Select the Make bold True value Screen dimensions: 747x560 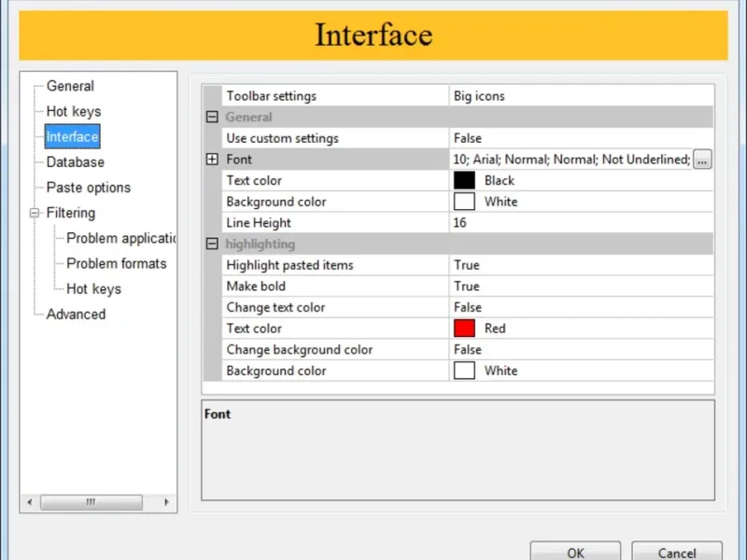(x=467, y=287)
